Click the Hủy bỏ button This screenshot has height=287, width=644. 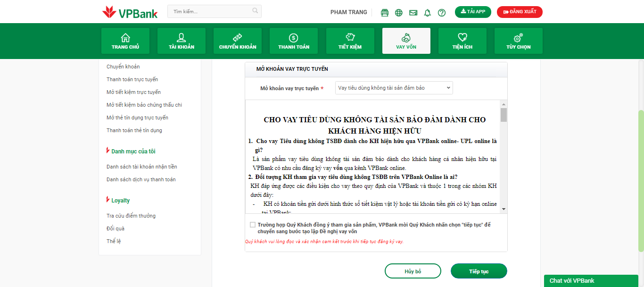click(413, 271)
